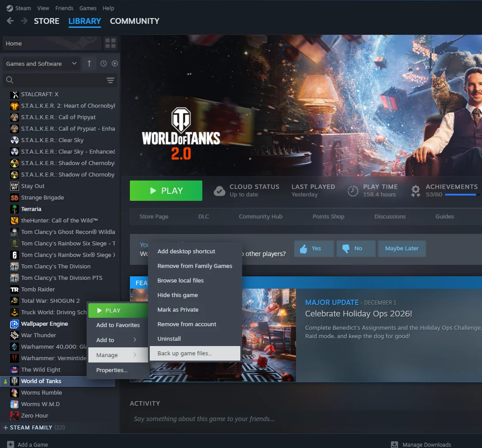Expand the Add to submenu

point(118,340)
